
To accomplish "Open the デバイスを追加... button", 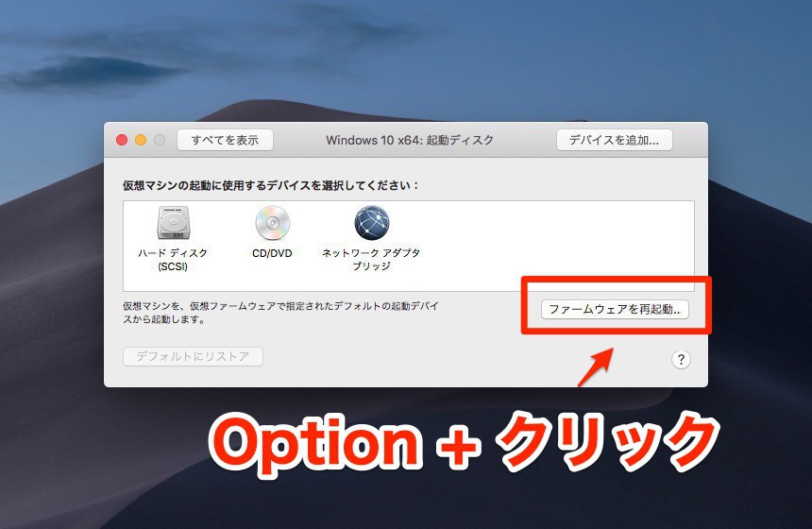I will 614,140.
